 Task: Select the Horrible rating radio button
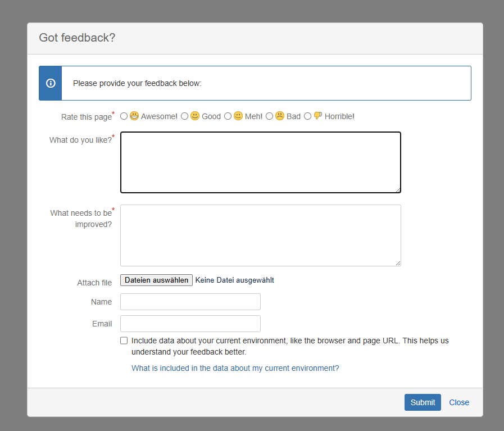click(307, 116)
